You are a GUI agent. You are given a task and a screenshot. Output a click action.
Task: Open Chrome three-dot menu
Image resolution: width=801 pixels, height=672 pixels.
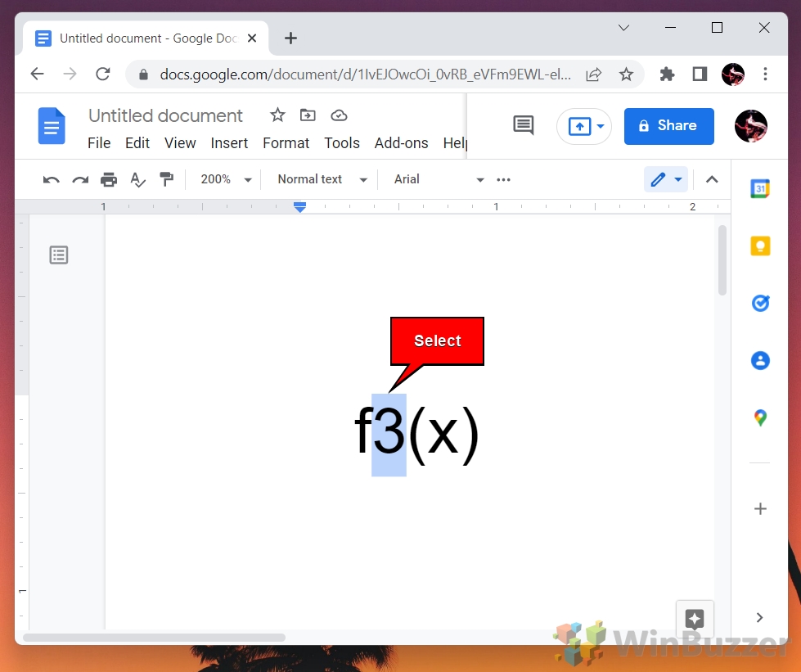coord(765,74)
